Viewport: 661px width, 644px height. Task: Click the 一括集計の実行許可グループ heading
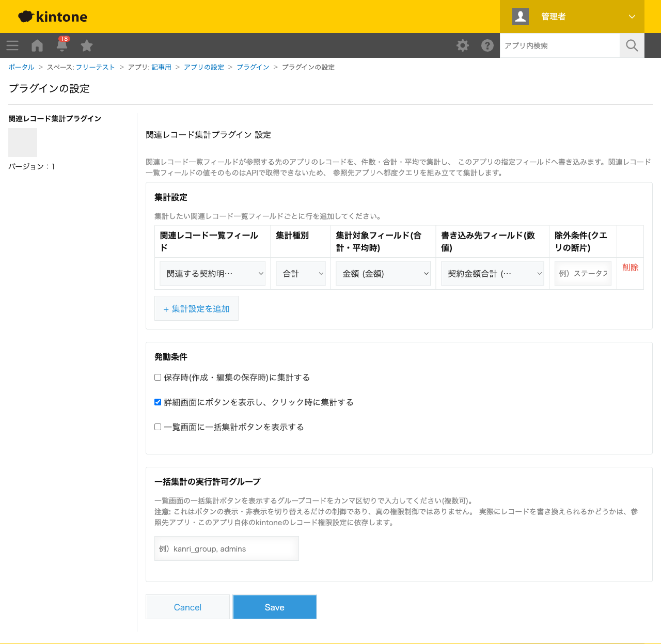click(x=208, y=482)
